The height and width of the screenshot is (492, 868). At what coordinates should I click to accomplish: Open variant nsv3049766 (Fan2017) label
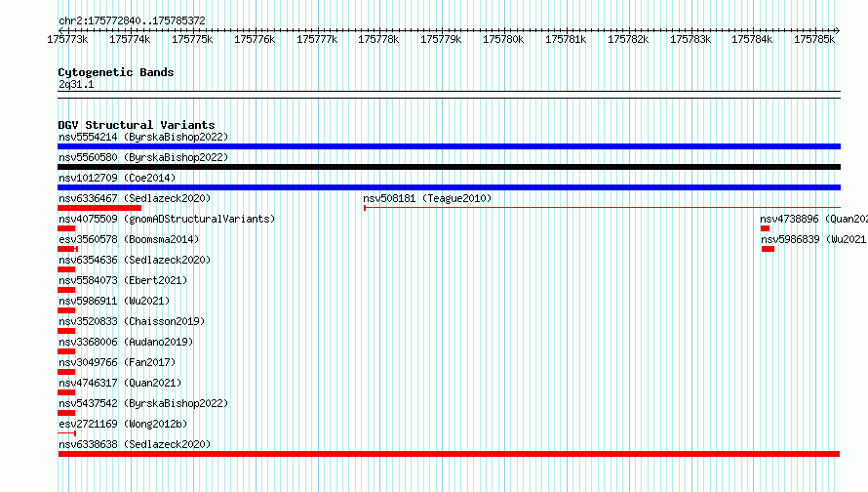pos(117,362)
